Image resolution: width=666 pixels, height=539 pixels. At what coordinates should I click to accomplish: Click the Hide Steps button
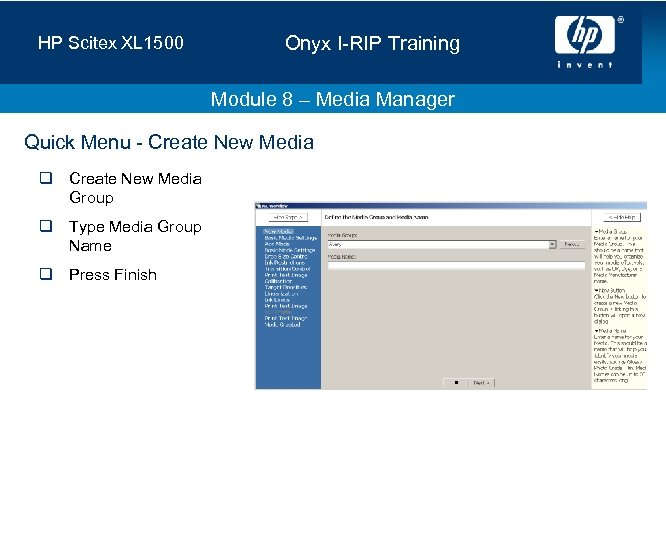288,217
